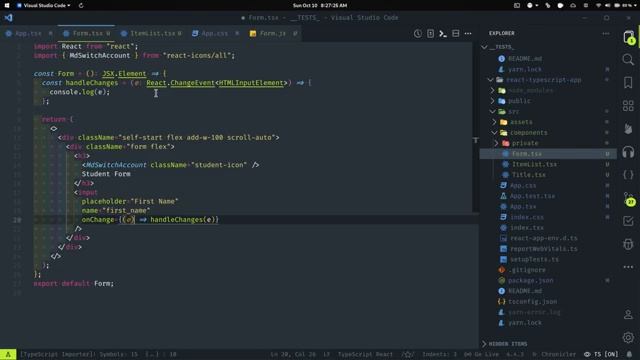Screen dimensions: 640x360
Task: Click the Indents: 3 status bar item
Action: (439, 354)
